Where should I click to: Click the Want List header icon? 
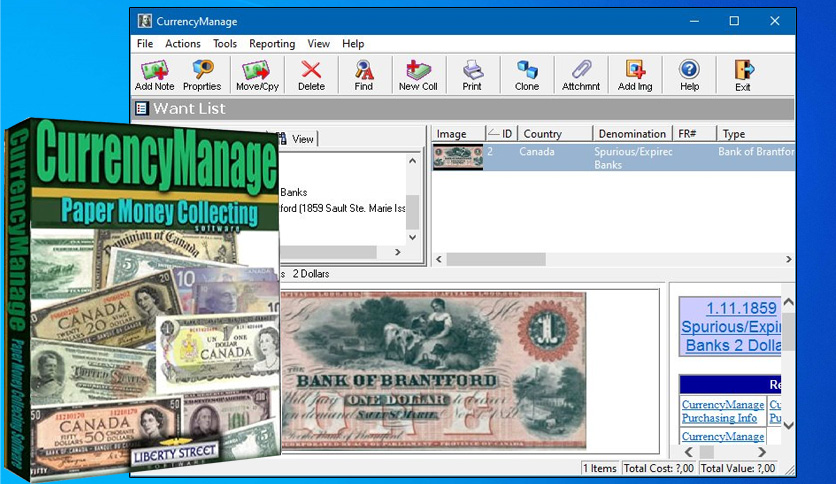click(141, 109)
